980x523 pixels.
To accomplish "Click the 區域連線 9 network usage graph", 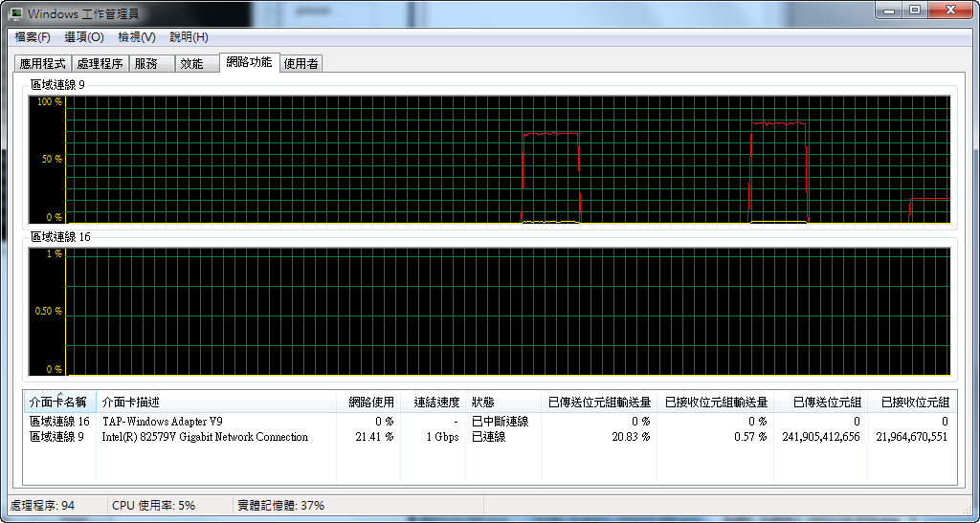I will click(x=507, y=159).
